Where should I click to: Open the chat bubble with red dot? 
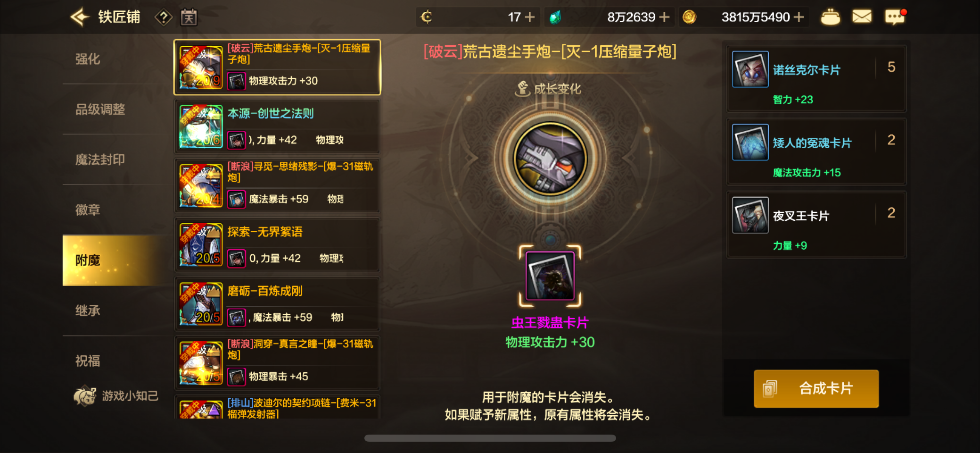895,17
